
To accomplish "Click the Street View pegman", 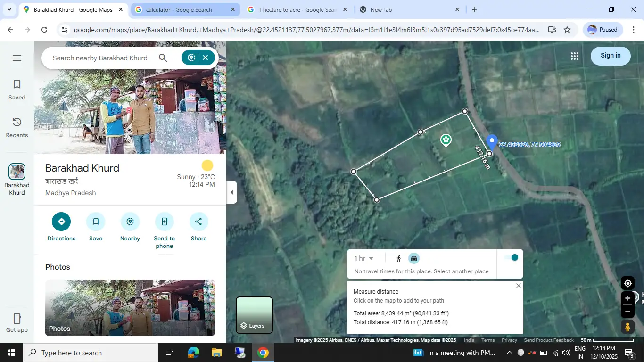I will [x=627, y=327].
